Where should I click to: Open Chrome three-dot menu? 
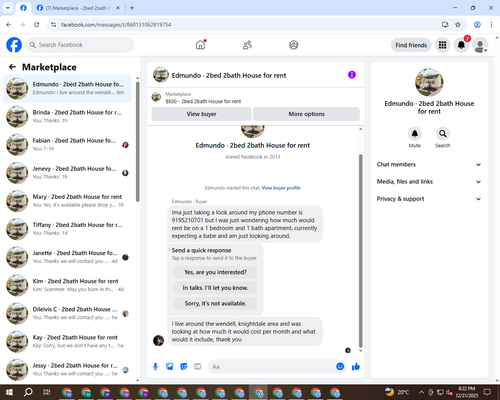[x=491, y=25]
